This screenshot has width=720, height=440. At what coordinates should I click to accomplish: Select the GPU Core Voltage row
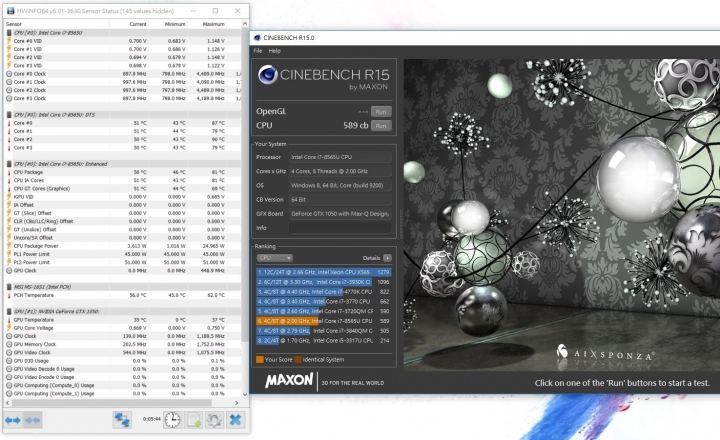[x=123, y=328]
